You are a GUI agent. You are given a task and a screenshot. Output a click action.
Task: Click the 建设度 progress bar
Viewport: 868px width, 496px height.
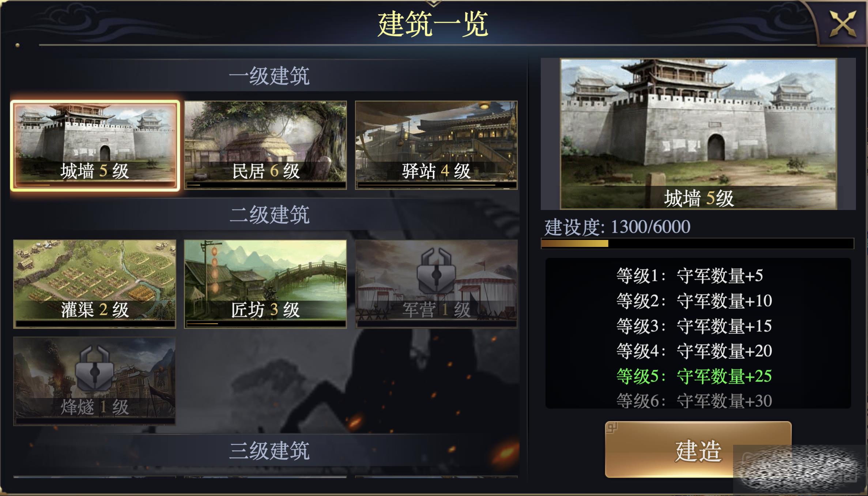(697, 244)
